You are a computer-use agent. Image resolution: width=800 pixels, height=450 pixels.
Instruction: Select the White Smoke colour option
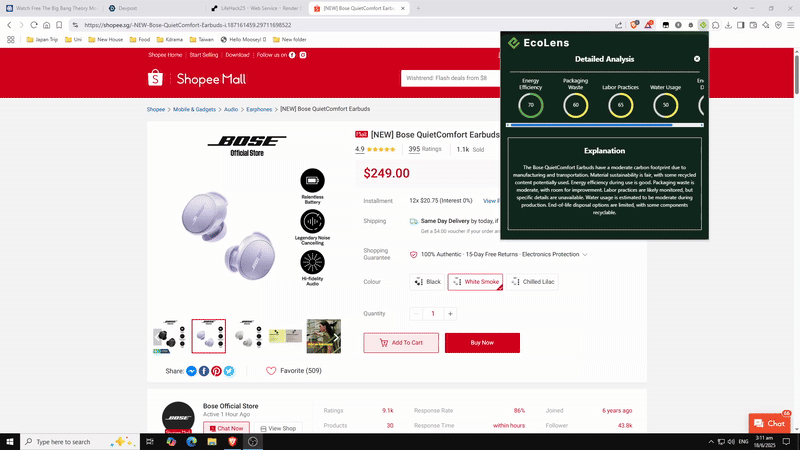(476, 282)
